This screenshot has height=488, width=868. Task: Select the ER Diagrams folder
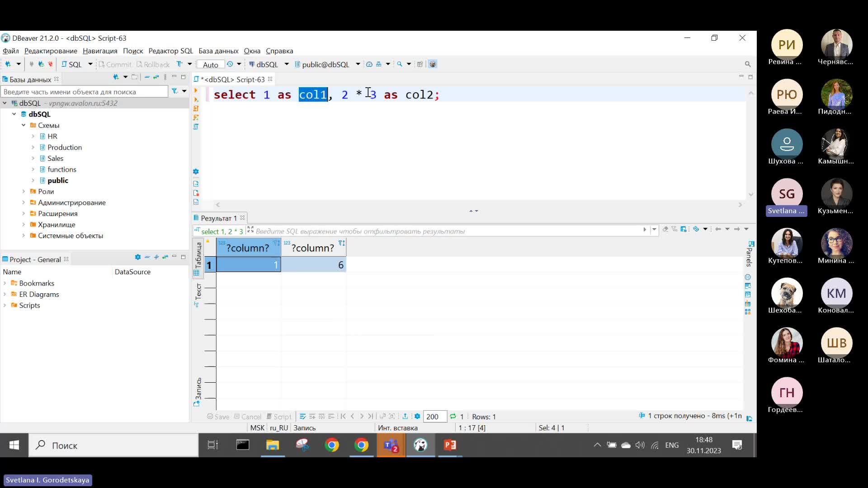pos(39,294)
